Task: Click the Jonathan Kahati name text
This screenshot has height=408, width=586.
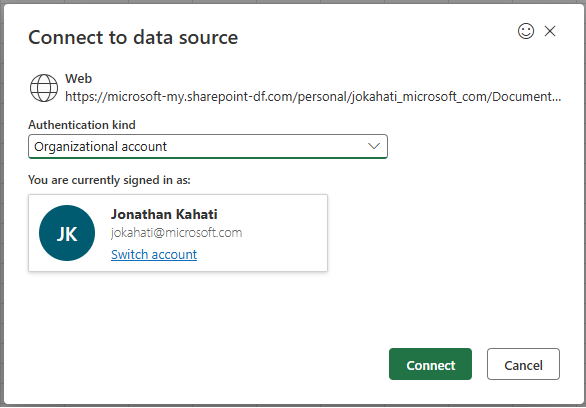Action: coord(164,214)
